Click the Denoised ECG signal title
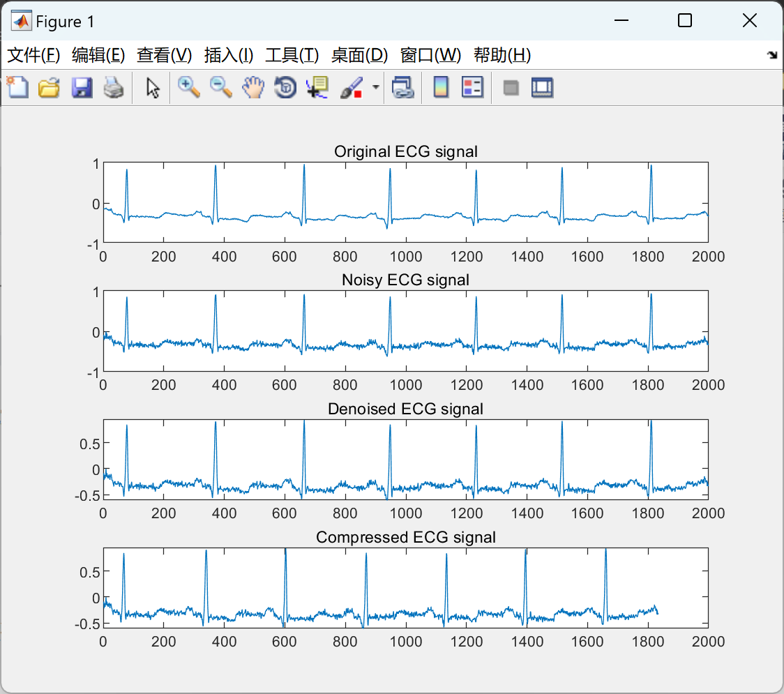The height and width of the screenshot is (694, 784). pyautogui.click(x=405, y=409)
